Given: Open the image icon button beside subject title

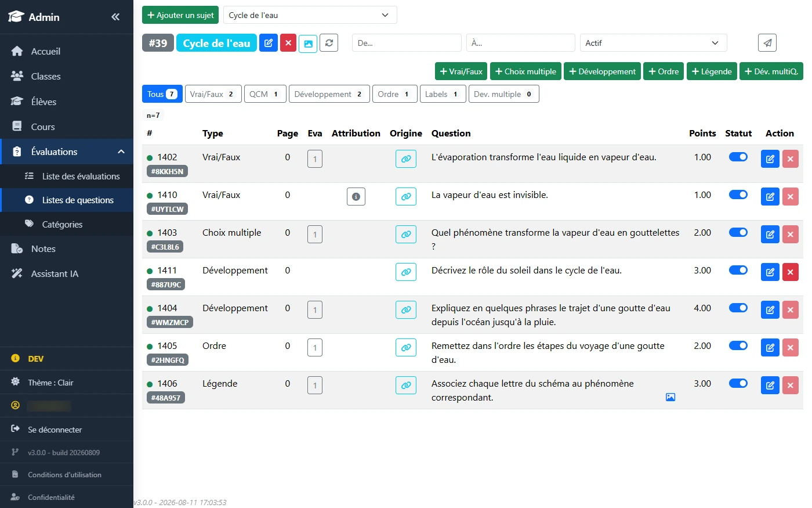Looking at the screenshot, I should [308, 44].
